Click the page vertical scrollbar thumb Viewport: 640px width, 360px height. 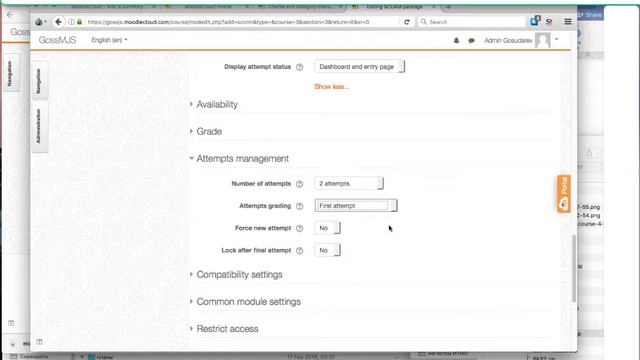pyautogui.click(x=574, y=269)
